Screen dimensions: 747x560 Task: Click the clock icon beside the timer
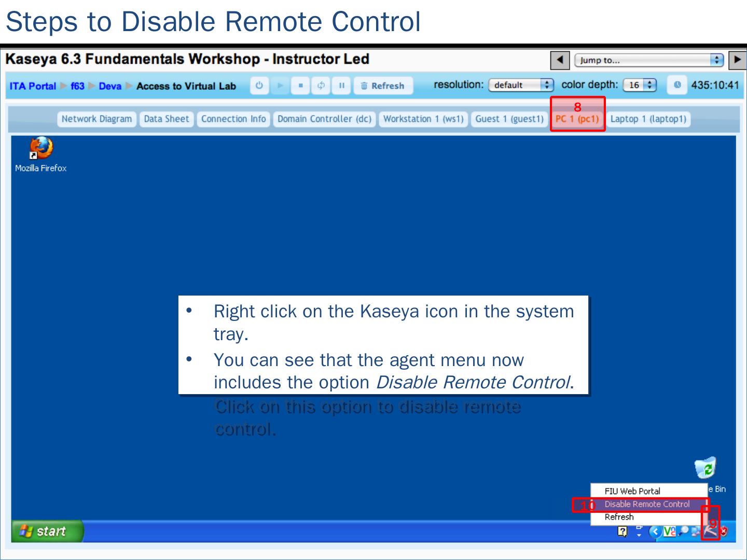[676, 85]
